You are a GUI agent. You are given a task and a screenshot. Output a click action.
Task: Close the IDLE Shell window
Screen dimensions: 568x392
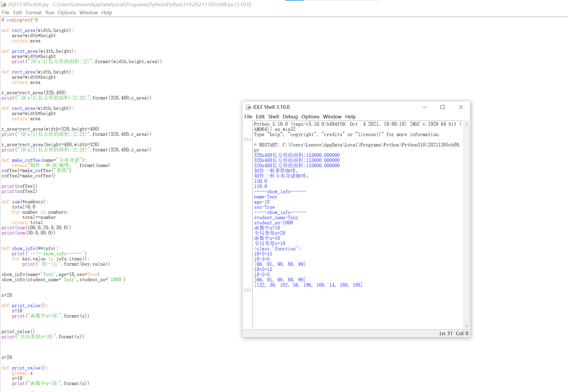coord(461,107)
